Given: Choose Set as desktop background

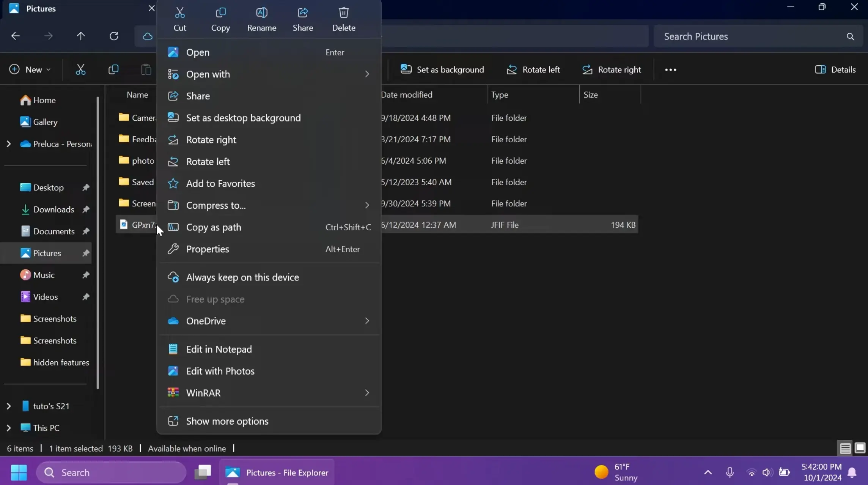Looking at the screenshot, I should coord(269,118).
